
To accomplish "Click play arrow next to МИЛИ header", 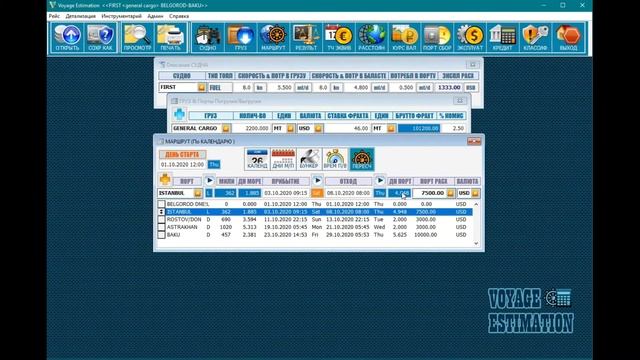I will pos(209,180).
